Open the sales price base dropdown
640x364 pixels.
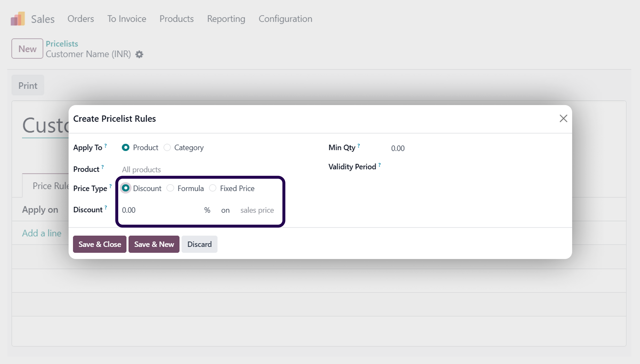coord(257,210)
